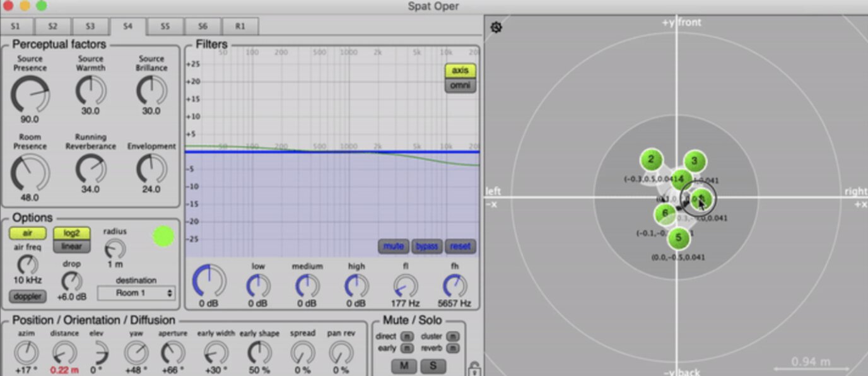Select the linear drop mode

point(71,246)
